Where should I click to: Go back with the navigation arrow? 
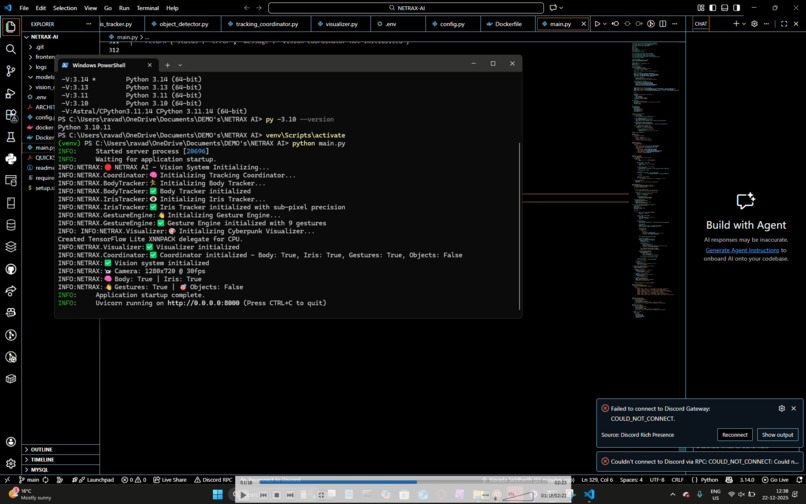pos(247,8)
